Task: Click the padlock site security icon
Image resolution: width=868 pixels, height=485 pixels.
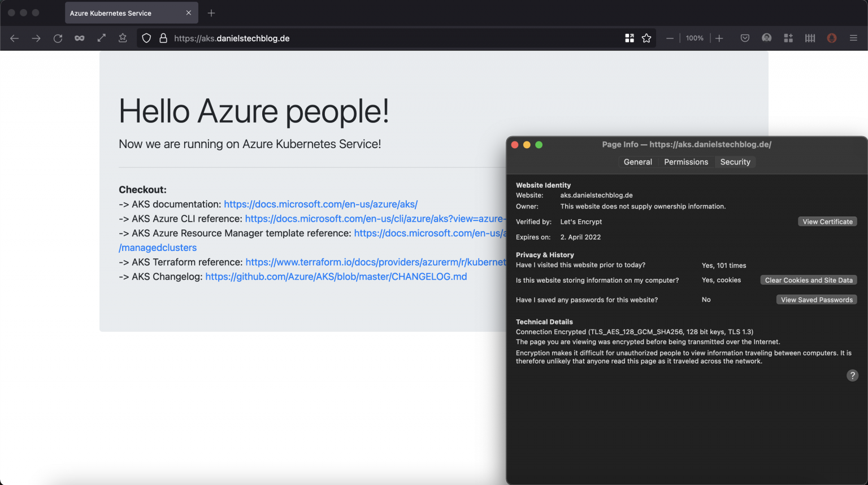Action: tap(163, 38)
